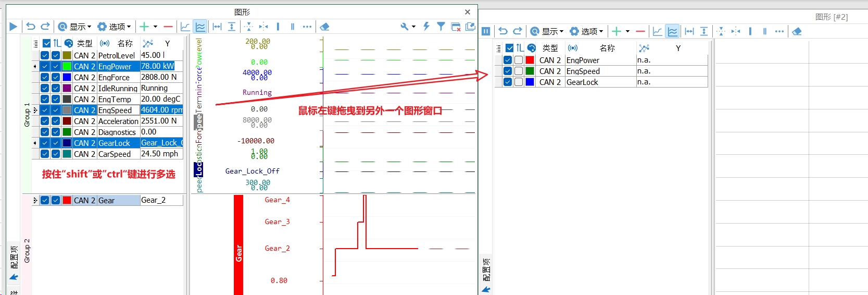The width and height of the screenshot is (868, 295).
Task: Click redo arrow in 图形 [#2] toolbar
Action: pos(518,31)
